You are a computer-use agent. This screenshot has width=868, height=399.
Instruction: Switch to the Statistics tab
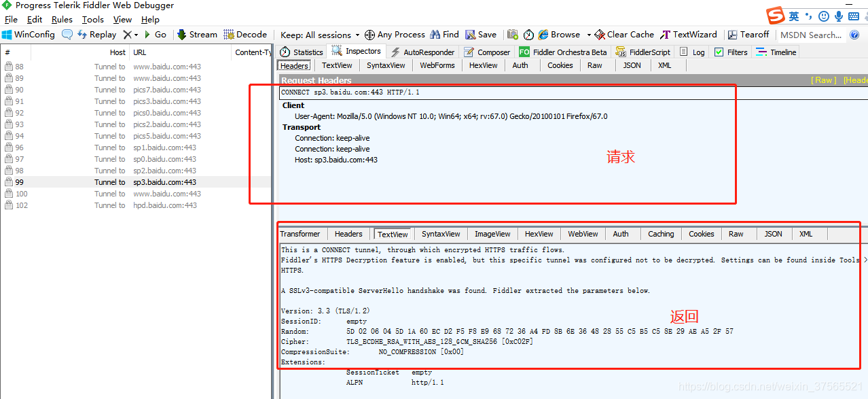pos(302,52)
